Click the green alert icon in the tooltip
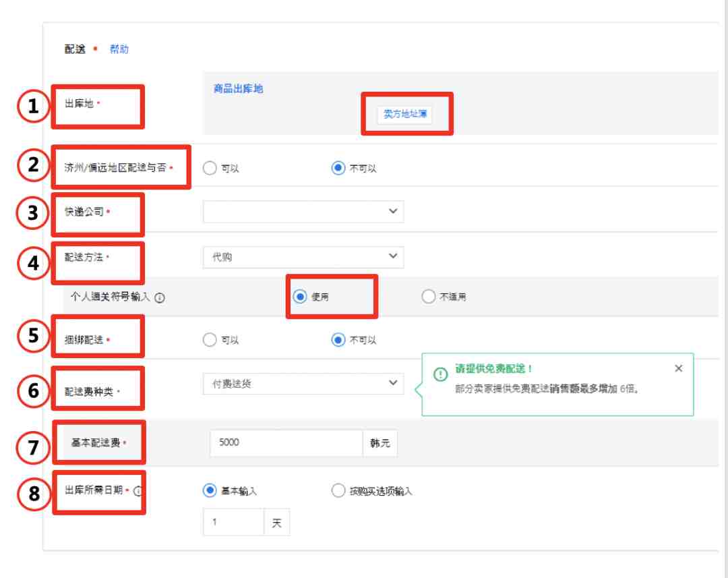Screen dimensions: 728x578 click(440, 374)
